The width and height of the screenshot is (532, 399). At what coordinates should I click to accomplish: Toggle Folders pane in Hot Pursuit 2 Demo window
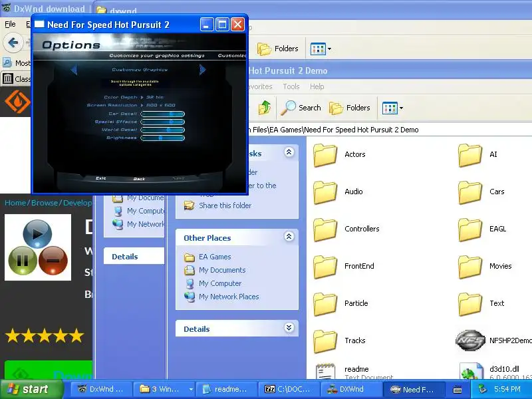(349, 108)
